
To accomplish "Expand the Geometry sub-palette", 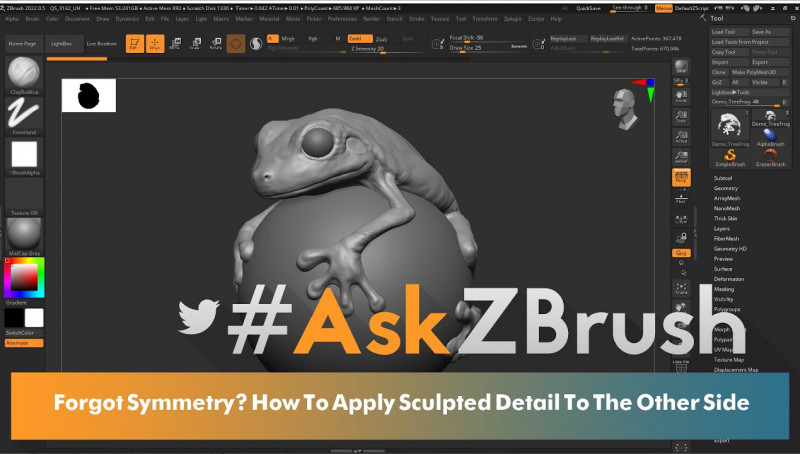I will tap(726, 188).
